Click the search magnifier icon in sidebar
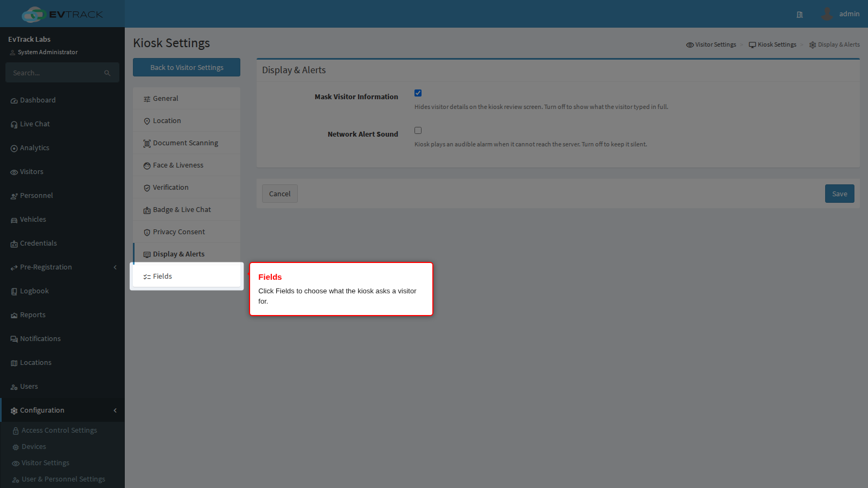This screenshot has height=488, width=868. point(107,73)
